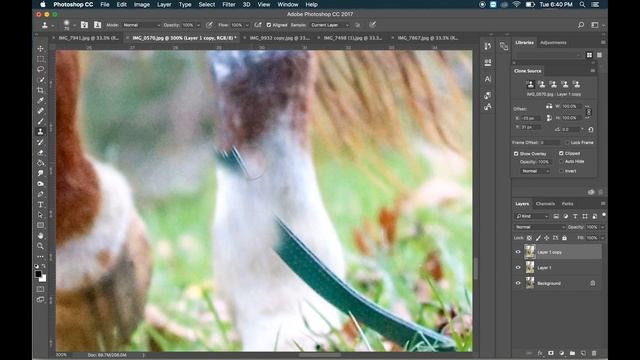Select the Brush tool
This screenshot has width=640, height=360.
[x=40, y=121]
